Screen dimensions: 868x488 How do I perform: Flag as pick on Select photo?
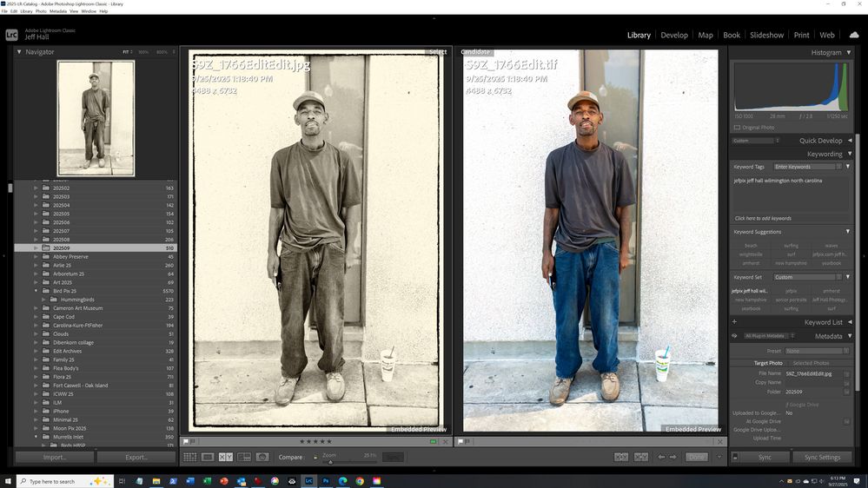tap(185, 441)
